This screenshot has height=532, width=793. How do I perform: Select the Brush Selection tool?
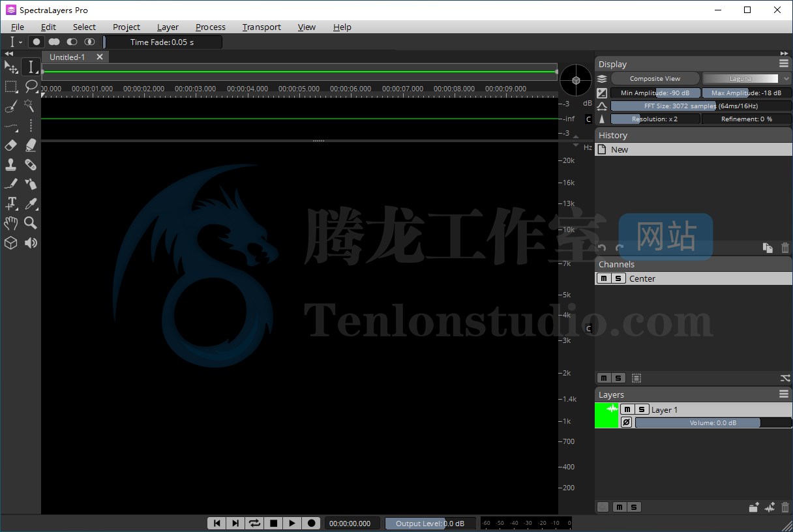point(11,106)
